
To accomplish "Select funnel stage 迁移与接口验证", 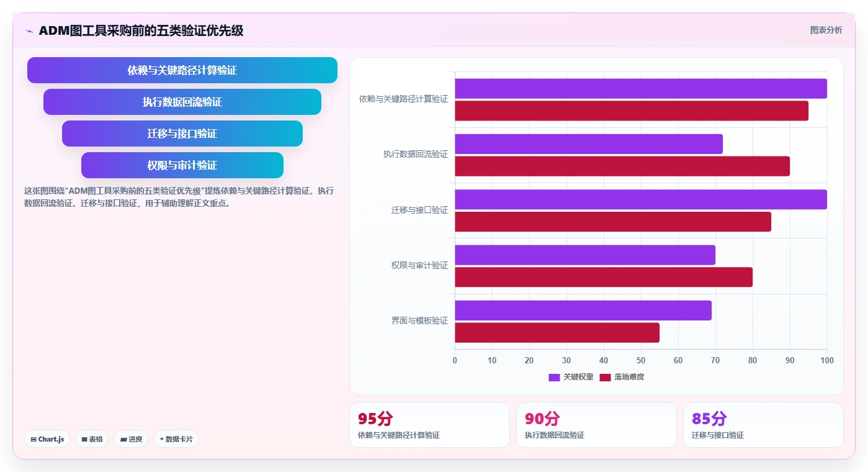I will (x=182, y=134).
